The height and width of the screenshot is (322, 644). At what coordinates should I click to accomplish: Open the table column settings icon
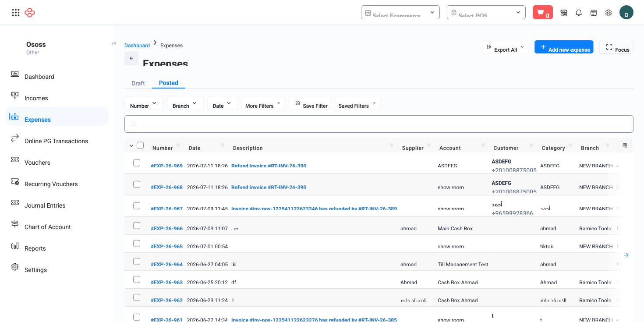(625, 145)
